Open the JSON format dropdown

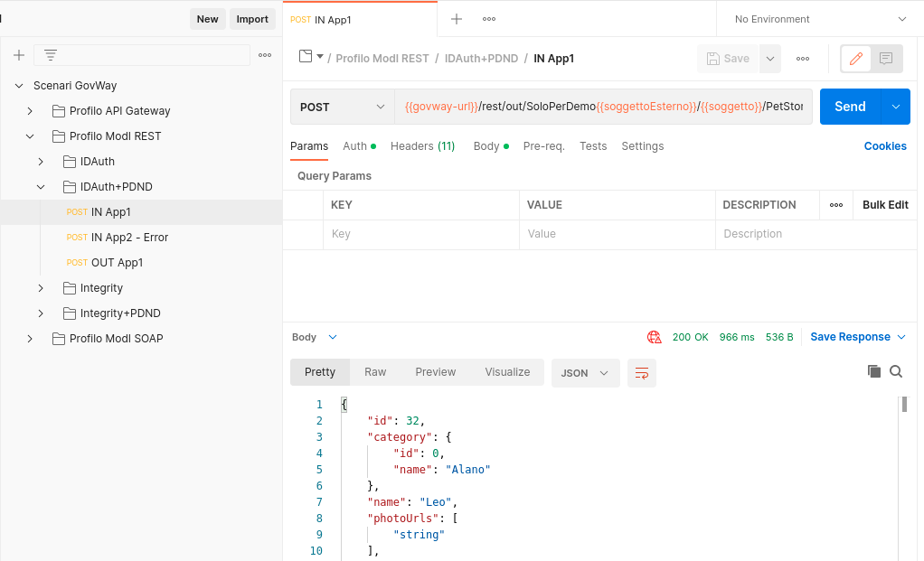click(585, 373)
